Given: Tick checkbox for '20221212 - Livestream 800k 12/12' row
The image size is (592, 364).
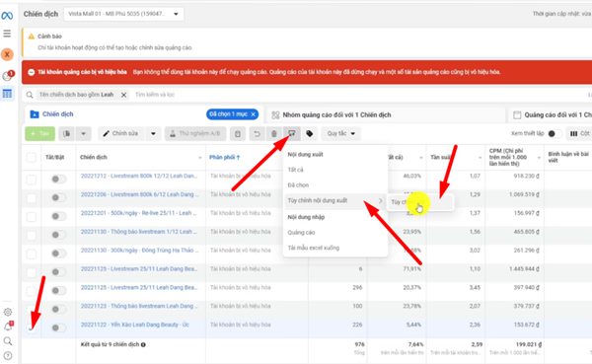Looking at the screenshot, I should pos(32,179).
